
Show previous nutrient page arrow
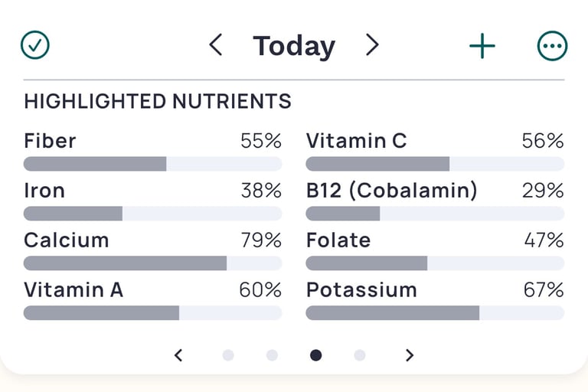(x=178, y=354)
